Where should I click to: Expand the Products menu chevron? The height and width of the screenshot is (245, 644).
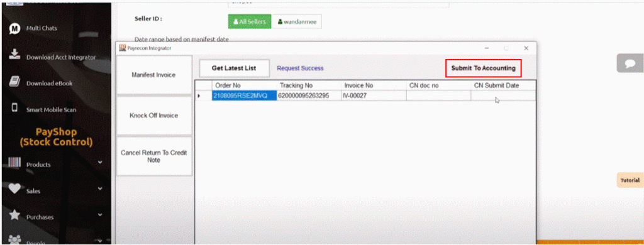click(x=100, y=163)
